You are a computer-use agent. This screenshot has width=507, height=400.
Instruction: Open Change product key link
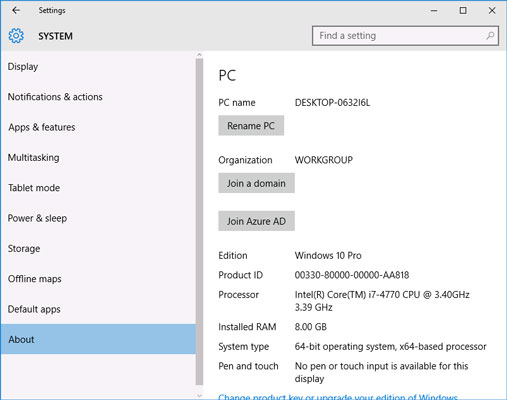pyautogui.click(x=338, y=397)
